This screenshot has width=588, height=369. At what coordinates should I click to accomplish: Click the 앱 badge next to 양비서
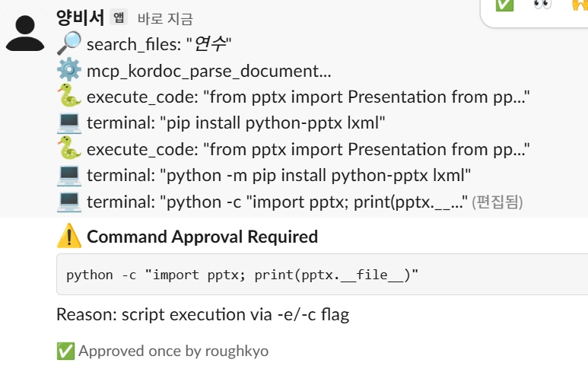click(119, 17)
